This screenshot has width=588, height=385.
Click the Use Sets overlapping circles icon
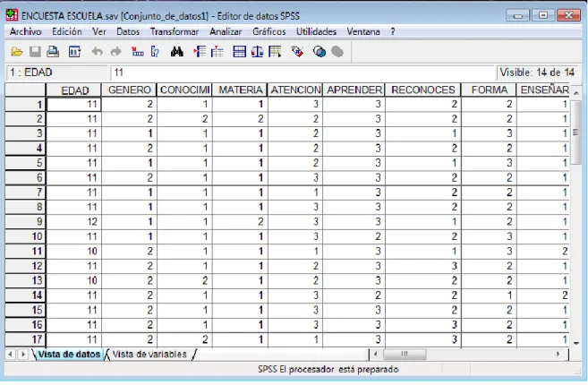click(320, 52)
